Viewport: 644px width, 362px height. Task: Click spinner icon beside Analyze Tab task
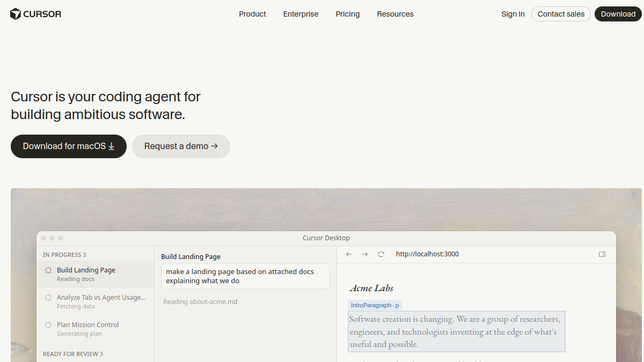pos(48,298)
